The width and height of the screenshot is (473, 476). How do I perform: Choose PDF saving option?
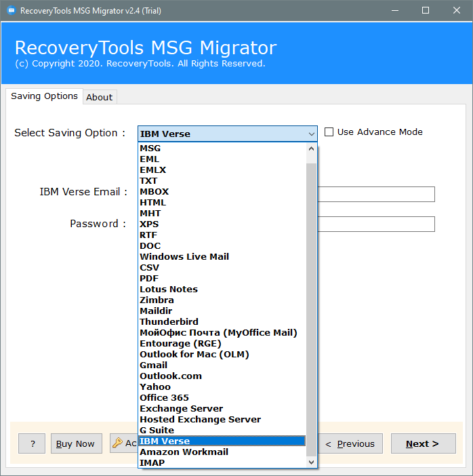(222, 279)
